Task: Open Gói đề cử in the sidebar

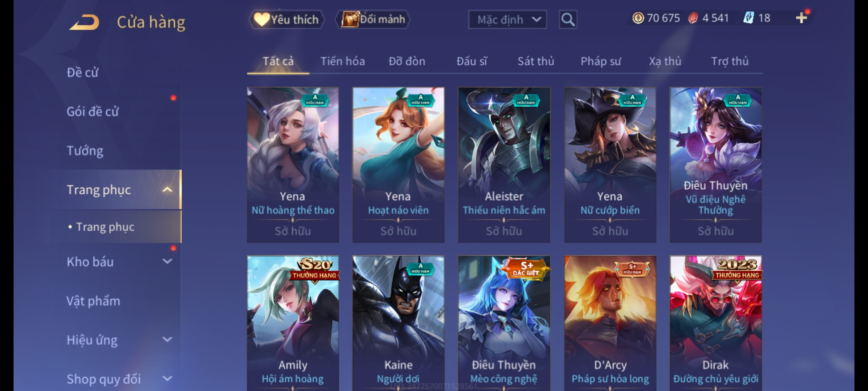Action: tap(93, 111)
